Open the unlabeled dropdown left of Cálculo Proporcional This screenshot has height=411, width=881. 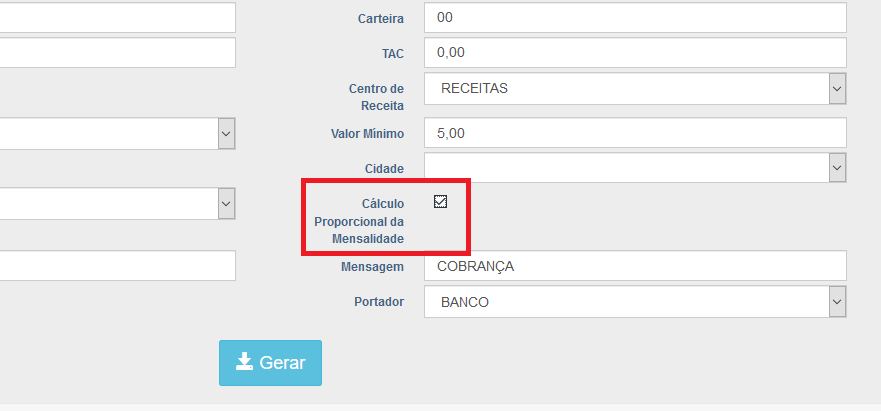[117, 203]
